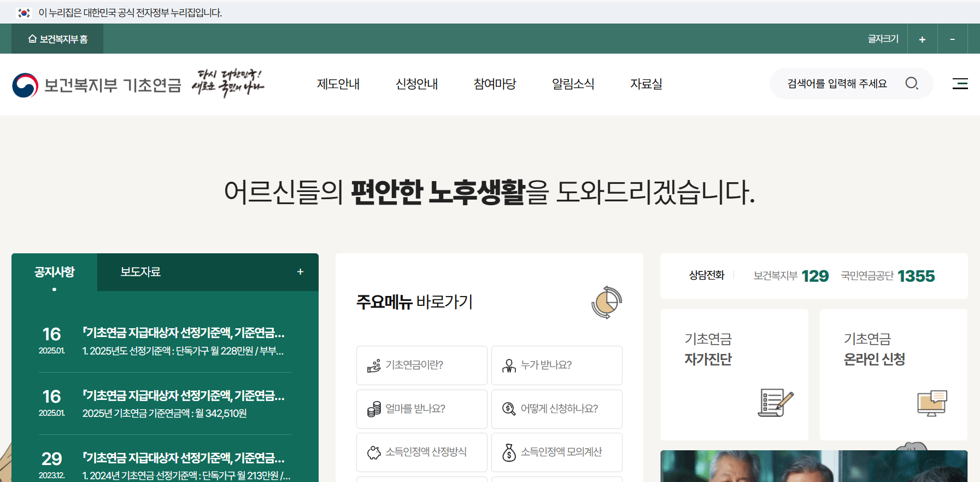Viewport: 980px width, 482px height.
Task: Click the 다시 대한민국 slogan image
Action: (228, 83)
